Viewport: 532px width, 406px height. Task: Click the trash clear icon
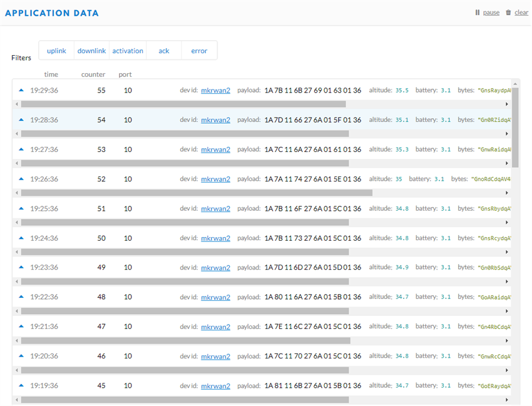[x=508, y=13]
